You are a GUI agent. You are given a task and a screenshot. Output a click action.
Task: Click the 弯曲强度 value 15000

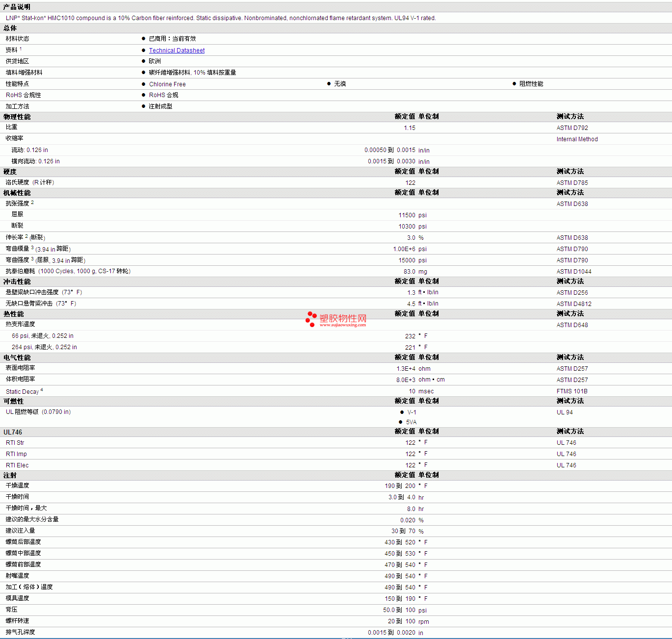[407, 260]
